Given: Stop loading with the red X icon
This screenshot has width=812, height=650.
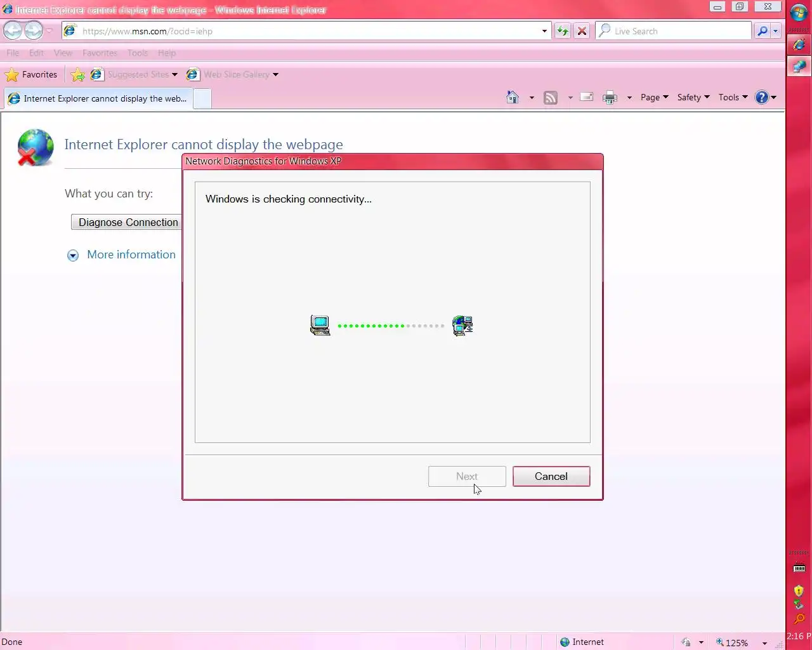Looking at the screenshot, I should click(582, 31).
